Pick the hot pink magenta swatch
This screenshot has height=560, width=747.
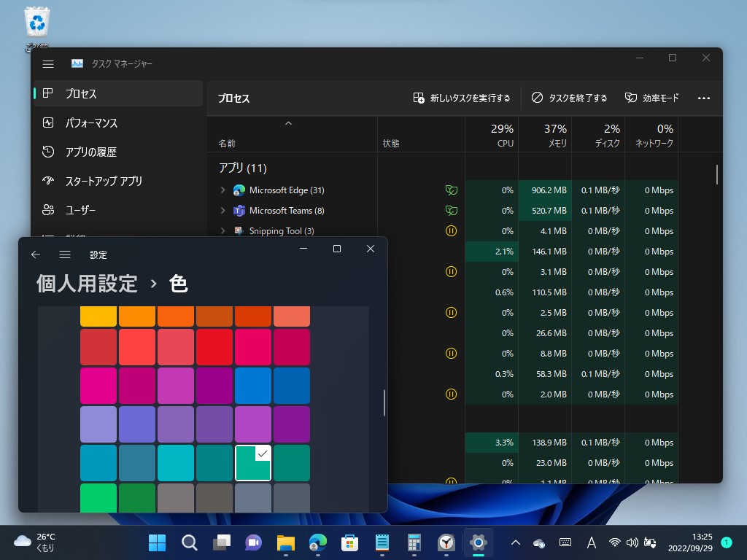98,386
